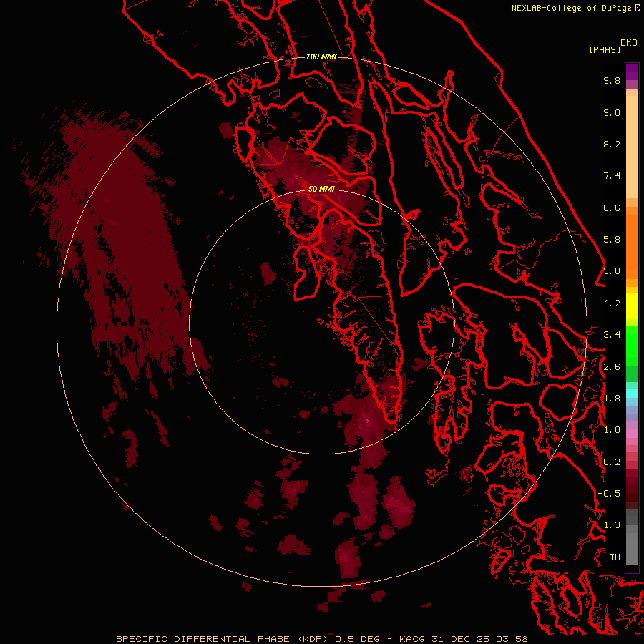The image size is (644, 644).
Task: Click the -0.5 scale value
Action: [609, 494]
